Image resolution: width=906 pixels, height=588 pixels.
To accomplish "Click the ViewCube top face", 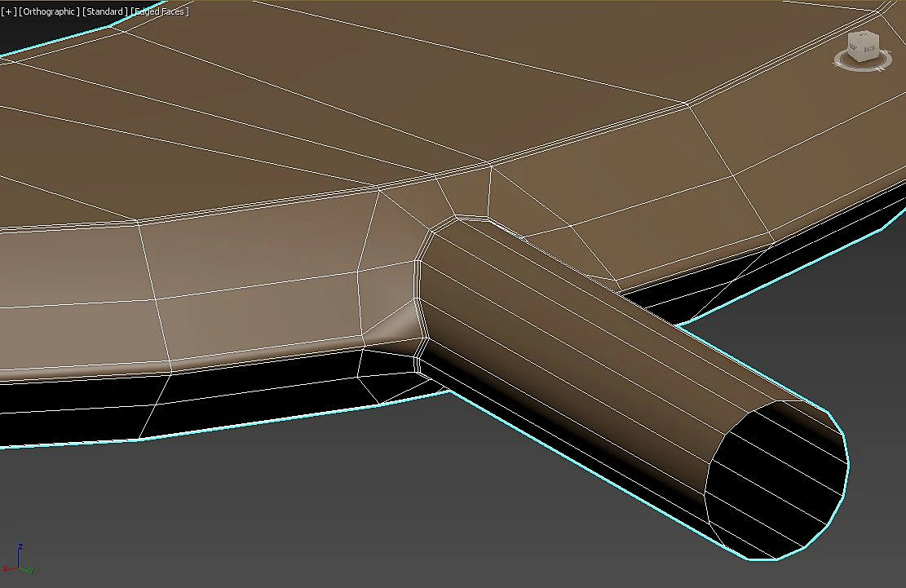I will (863, 36).
